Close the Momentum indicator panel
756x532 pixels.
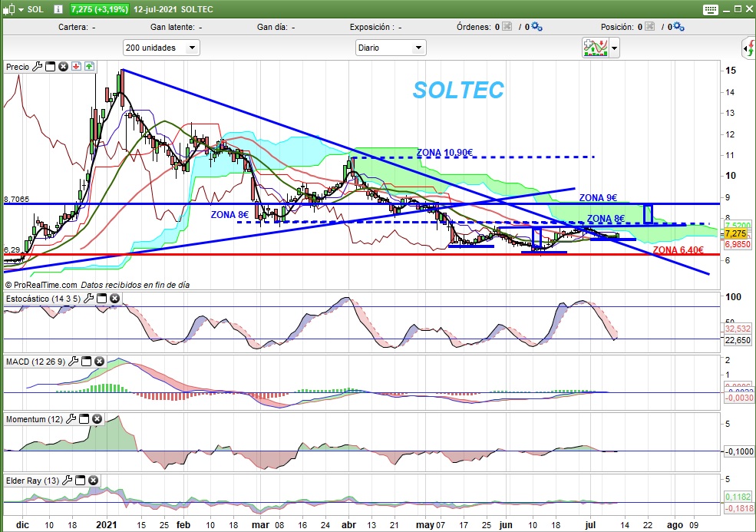(x=97, y=419)
